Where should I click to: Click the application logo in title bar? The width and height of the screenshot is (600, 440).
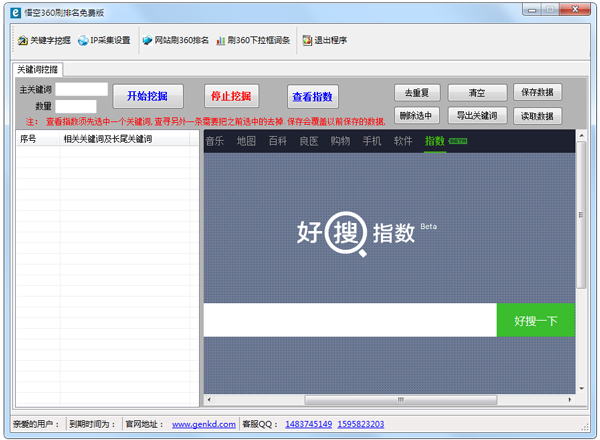point(15,13)
